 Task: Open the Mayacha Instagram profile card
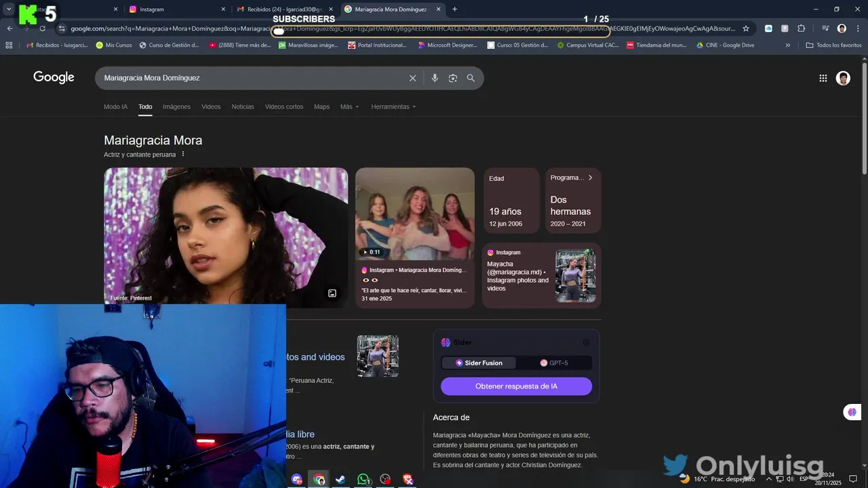click(541, 276)
